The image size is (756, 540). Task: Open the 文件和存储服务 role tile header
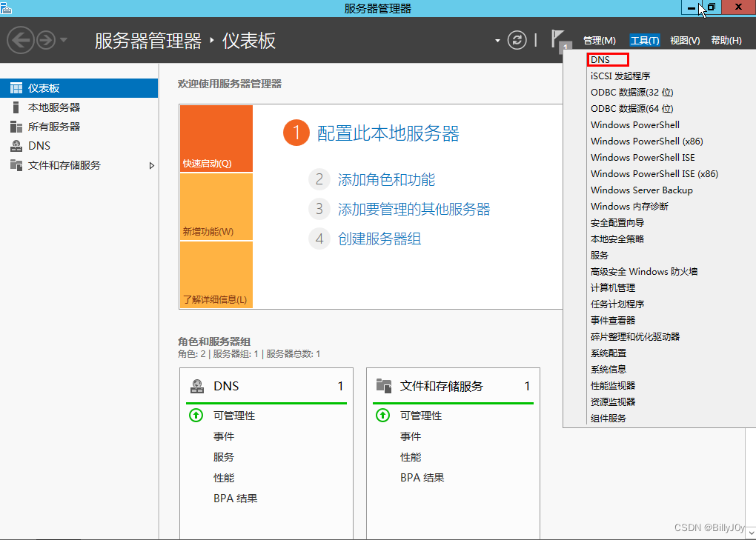tap(453, 386)
